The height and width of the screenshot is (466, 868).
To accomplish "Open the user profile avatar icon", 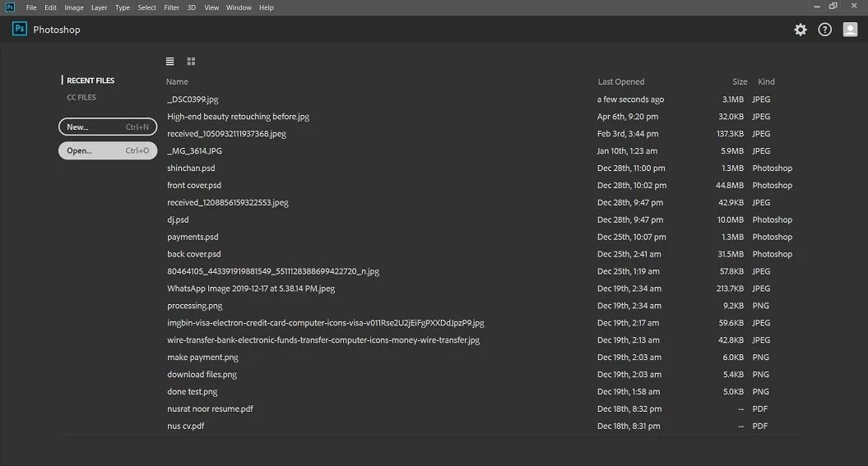I will [x=850, y=30].
